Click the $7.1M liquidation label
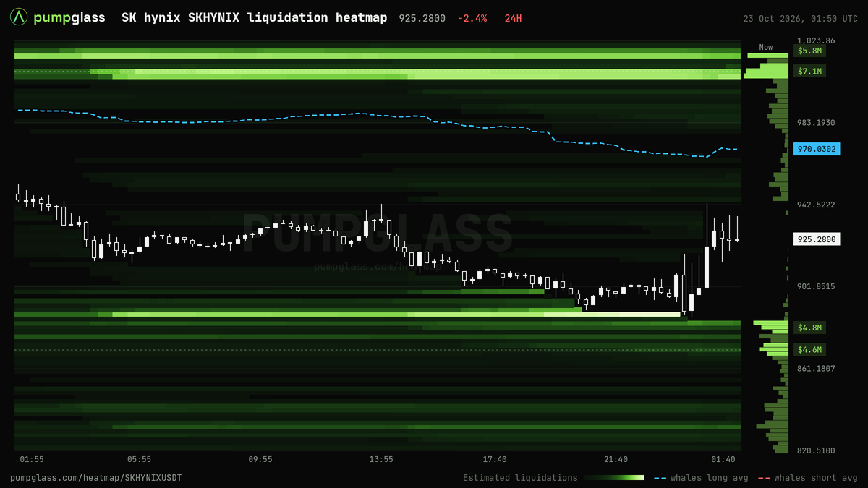Viewport: 868px width, 488px height. coord(809,71)
